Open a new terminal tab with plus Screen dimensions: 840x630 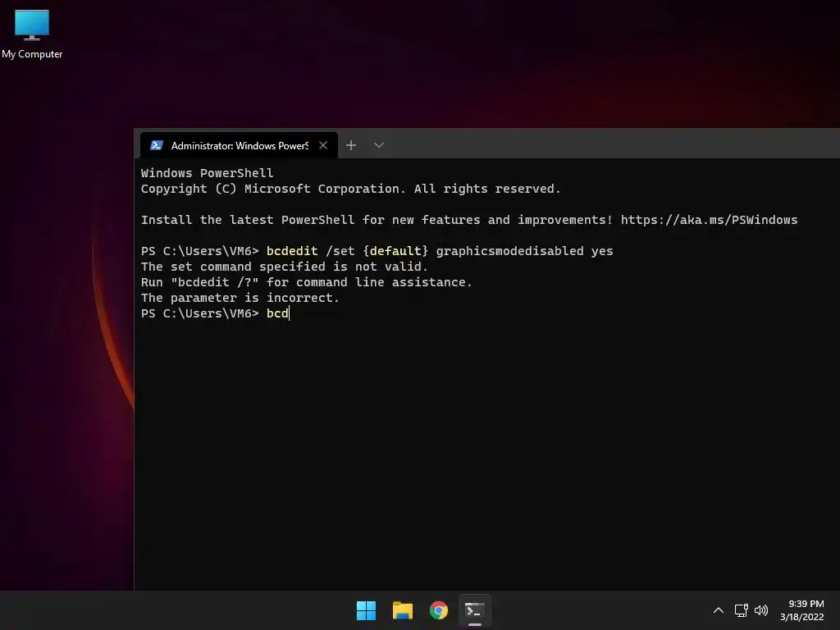pos(351,145)
